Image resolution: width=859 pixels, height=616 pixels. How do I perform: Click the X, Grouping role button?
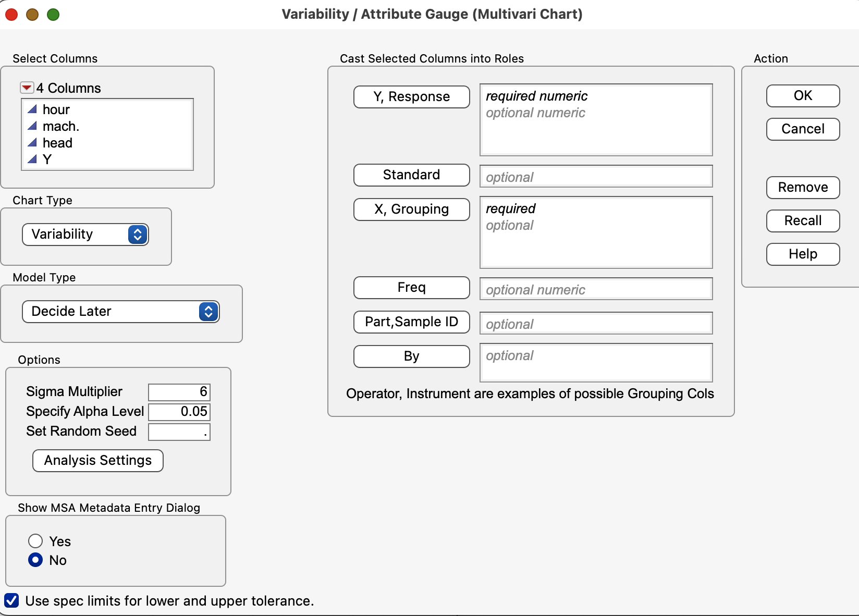[x=411, y=210]
